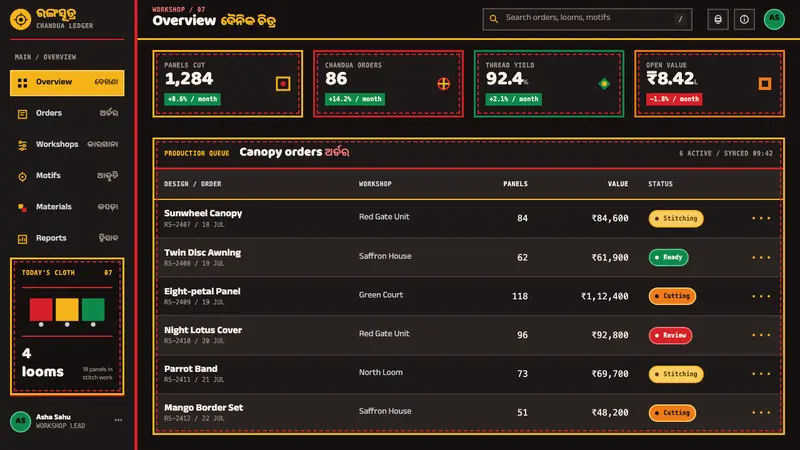
Task: Open the Mango Border Set order
Action: point(204,408)
